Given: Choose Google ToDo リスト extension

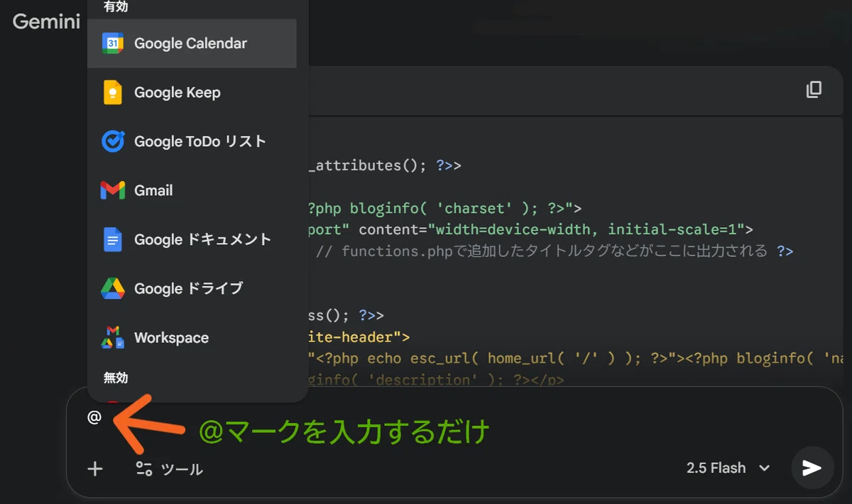Looking at the screenshot, I should [x=192, y=141].
